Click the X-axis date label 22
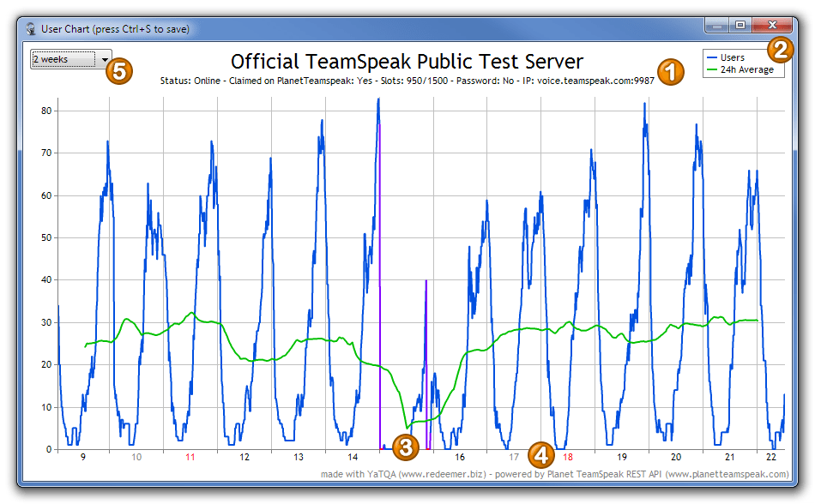 (771, 457)
